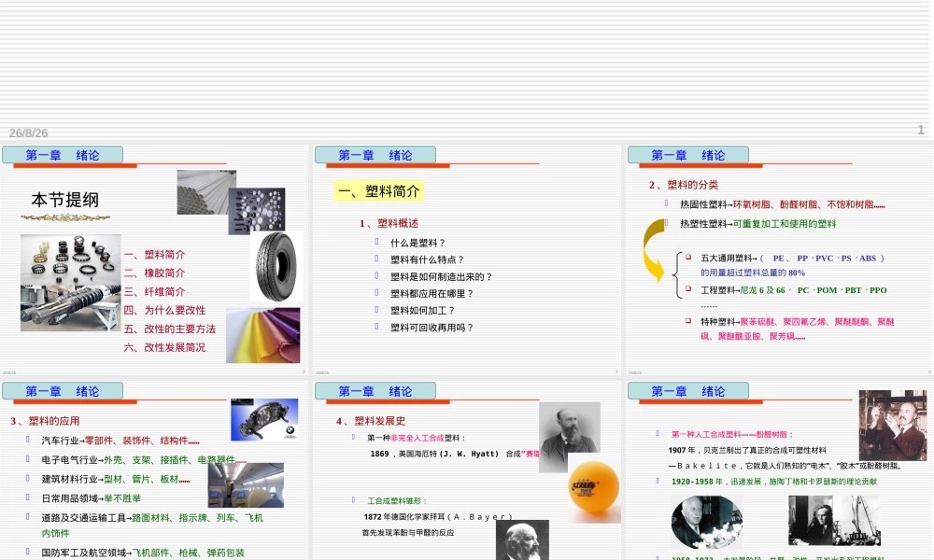Click the colorful fabric image
The width and height of the screenshot is (934, 560).
(x=263, y=335)
